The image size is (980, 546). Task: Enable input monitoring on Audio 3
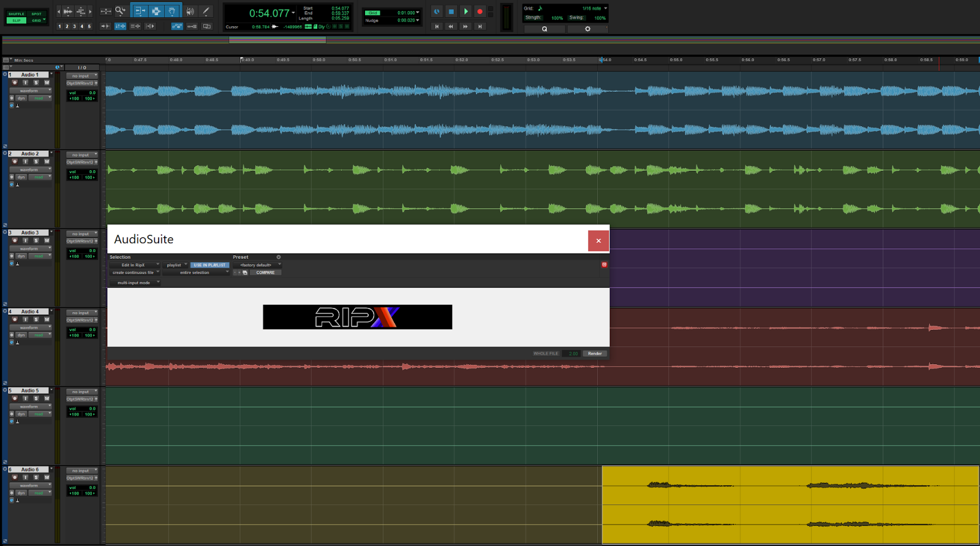(25, 241)
